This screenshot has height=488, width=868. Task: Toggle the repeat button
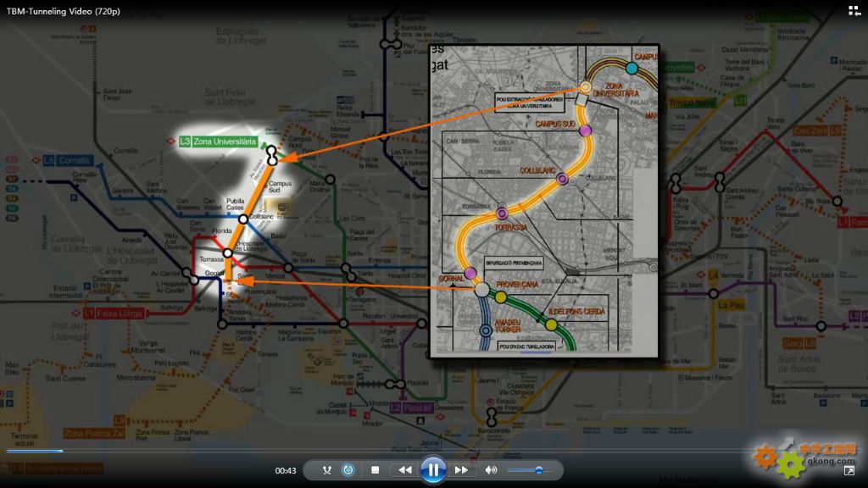(348, 470)
